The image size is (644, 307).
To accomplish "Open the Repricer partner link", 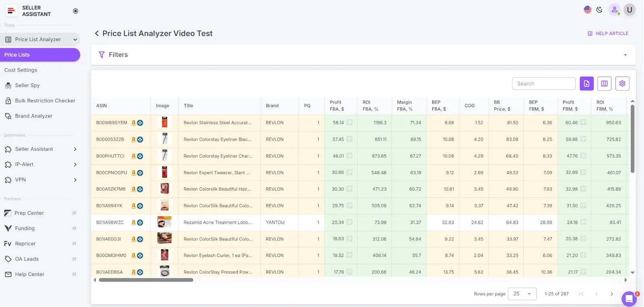I will pyautogui.click(x=25, y=244).
